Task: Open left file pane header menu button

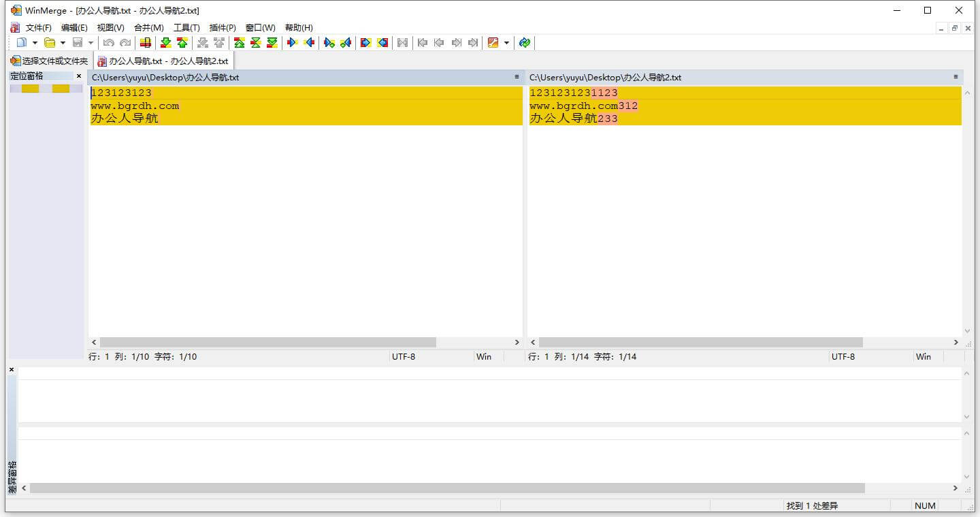Action: 517,77
